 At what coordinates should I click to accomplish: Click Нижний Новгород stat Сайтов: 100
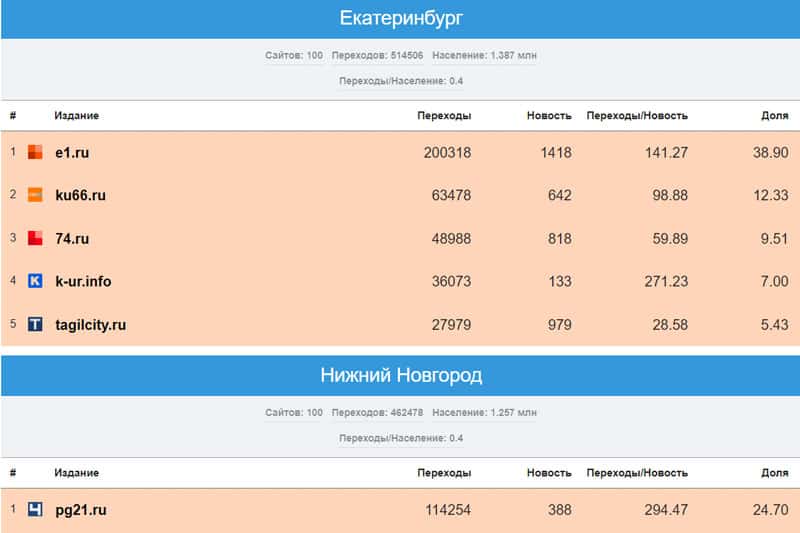(x=294, y=413)
